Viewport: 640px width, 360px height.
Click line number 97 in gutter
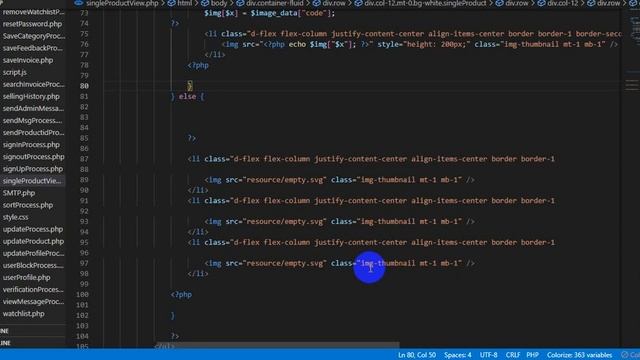click(84, 263)
